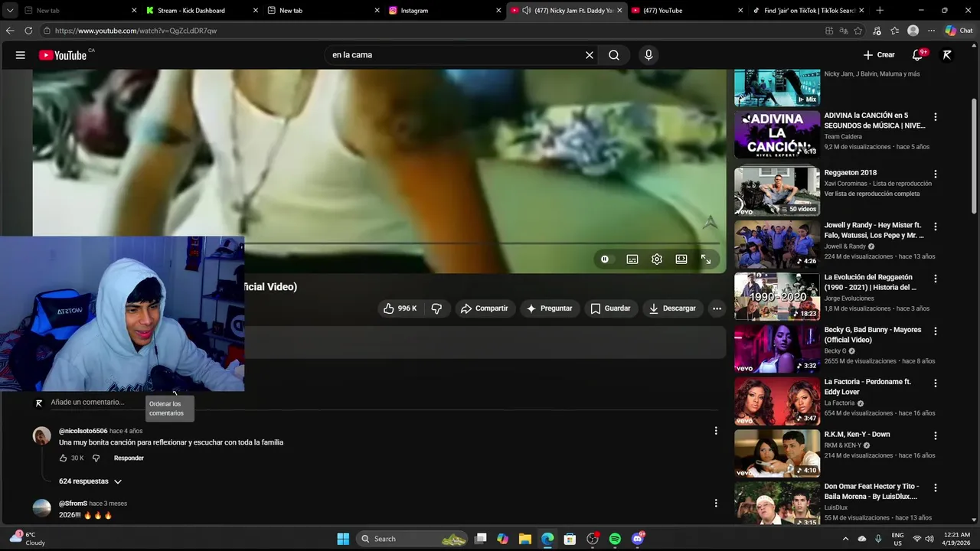
Task: Open the account avatar menu on YouTube
Action: click(947, 55)
